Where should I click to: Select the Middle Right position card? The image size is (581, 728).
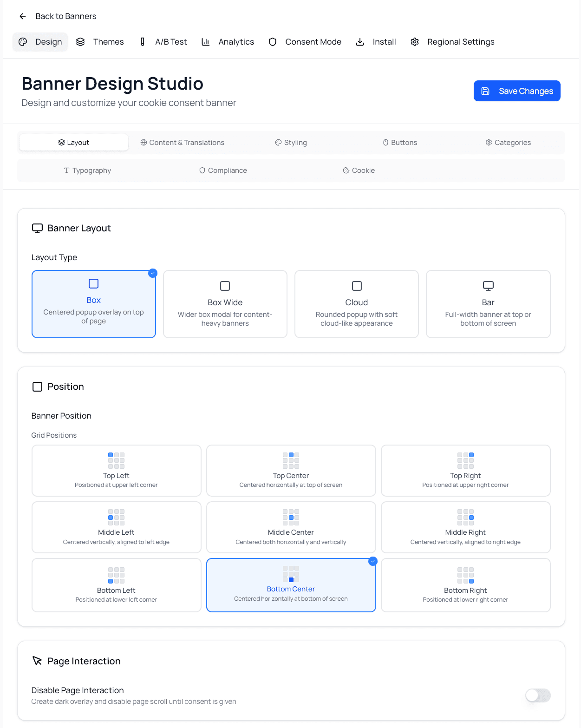coord(465,527)
